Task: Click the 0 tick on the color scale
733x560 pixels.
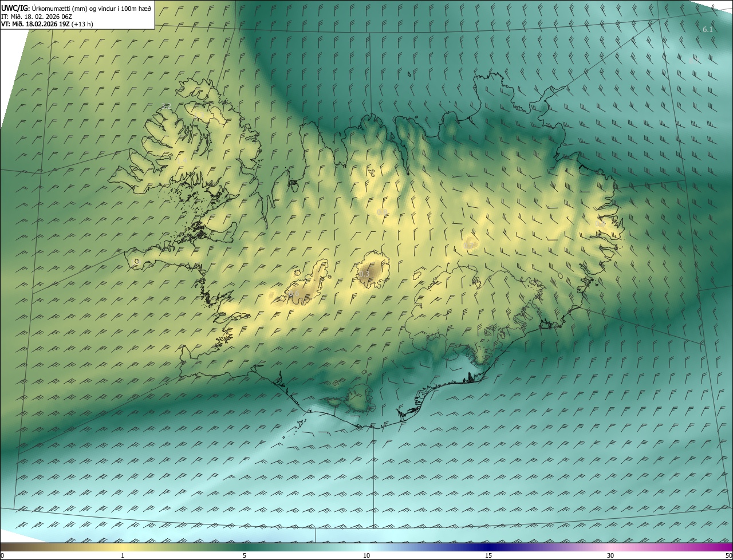Action: pos(2,555)
